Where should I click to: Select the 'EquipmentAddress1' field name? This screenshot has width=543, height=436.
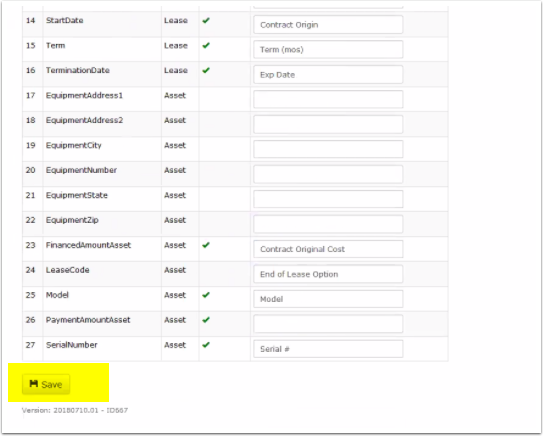pos(84,96)
